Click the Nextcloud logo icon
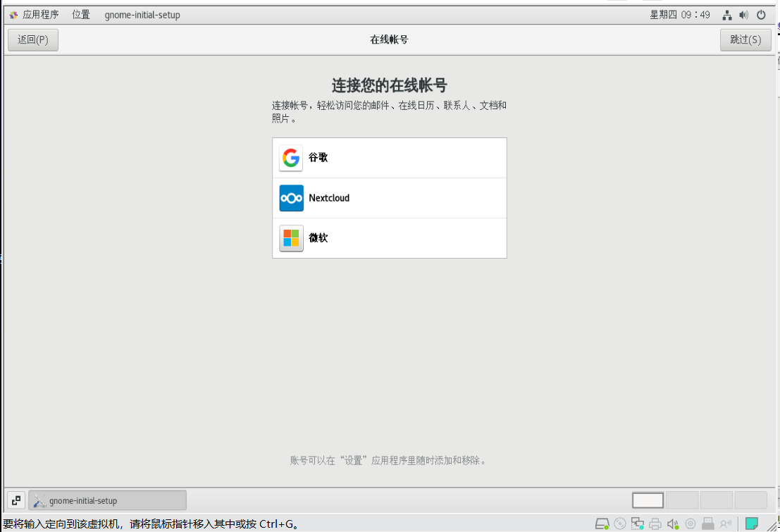The height and width of the screenshot is (532, 780). click(x=291, y=198)
